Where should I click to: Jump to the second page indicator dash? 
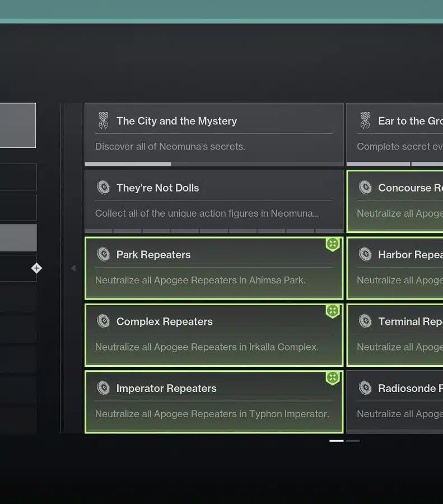[x=353, y=441]
